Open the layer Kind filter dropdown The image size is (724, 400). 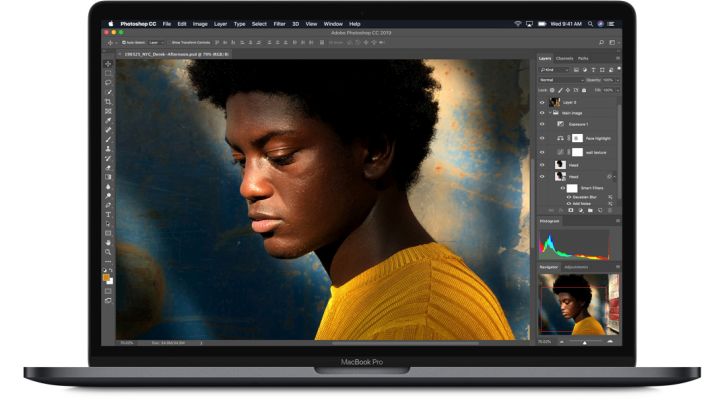click(549, 70)
